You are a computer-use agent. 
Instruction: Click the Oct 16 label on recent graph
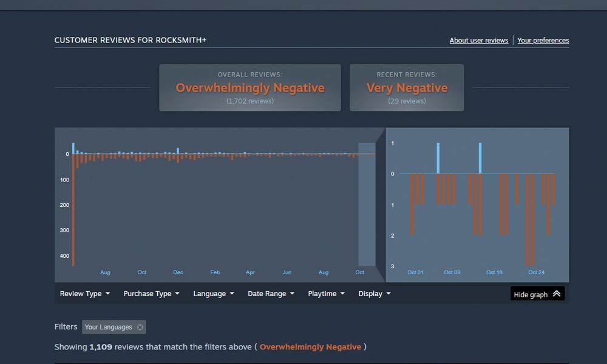click(x=494, y=272)
